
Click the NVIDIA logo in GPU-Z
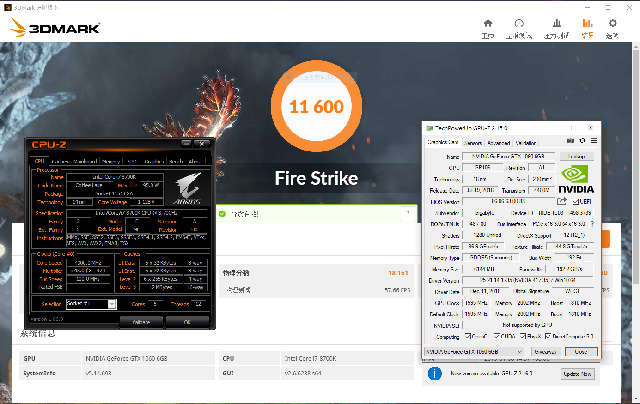coord(576,179)
